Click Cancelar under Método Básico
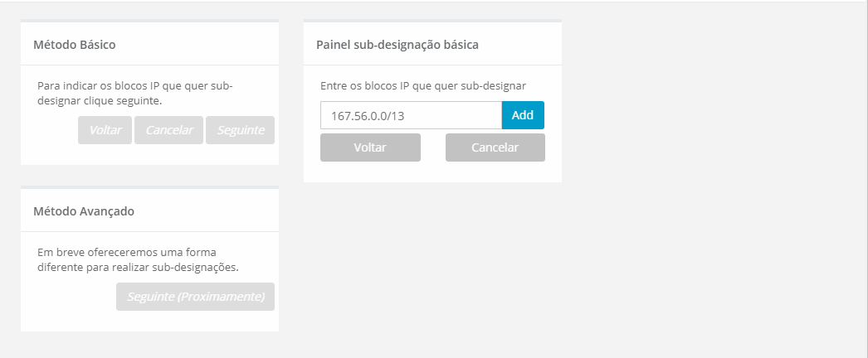This screenshot has width=868, height=358. [168, 130]
